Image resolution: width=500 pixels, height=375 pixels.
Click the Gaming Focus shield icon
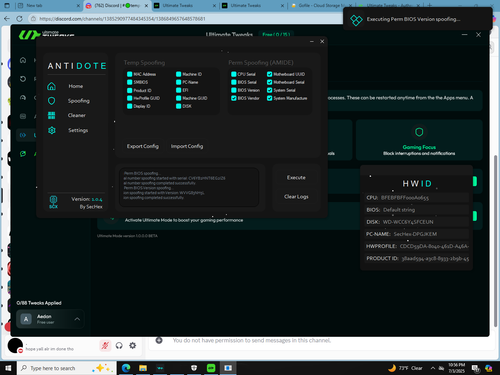(x=419, y=132)
